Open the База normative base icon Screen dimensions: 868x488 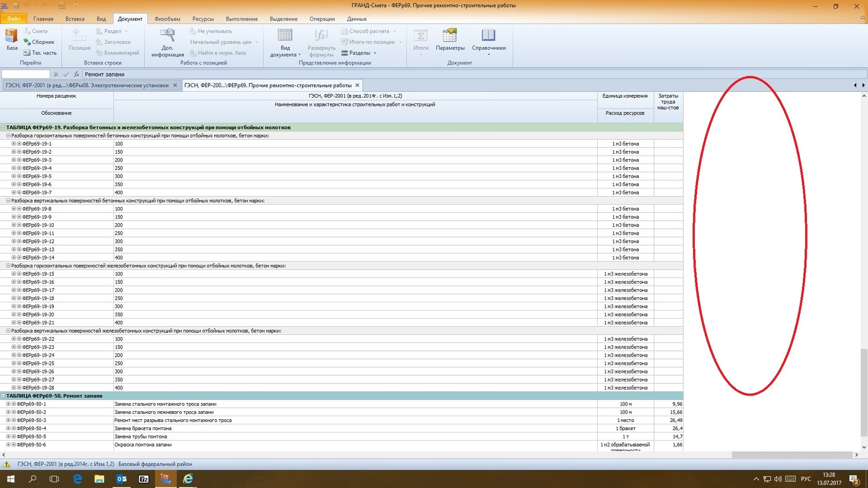pos(12,39)
